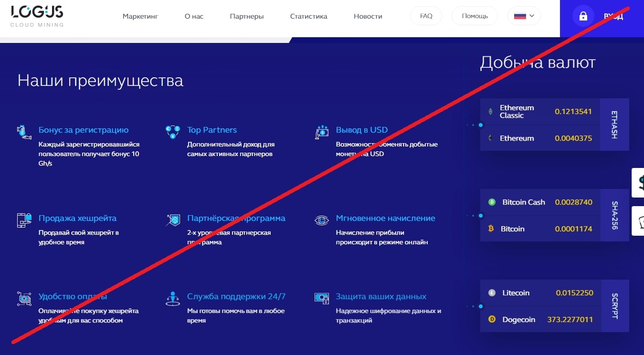
Task: Click the data protection lock icon
Action: click(322, 298)
